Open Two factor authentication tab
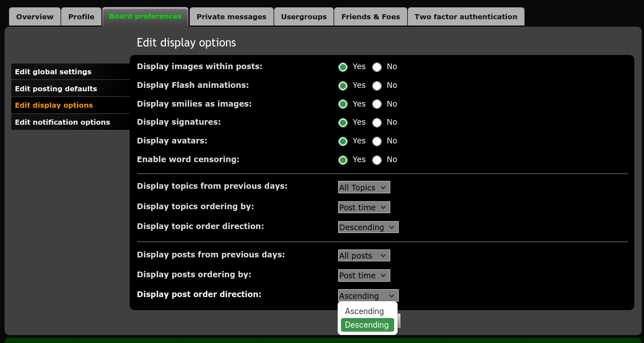644x343 pixels. [x=466, y=17]
